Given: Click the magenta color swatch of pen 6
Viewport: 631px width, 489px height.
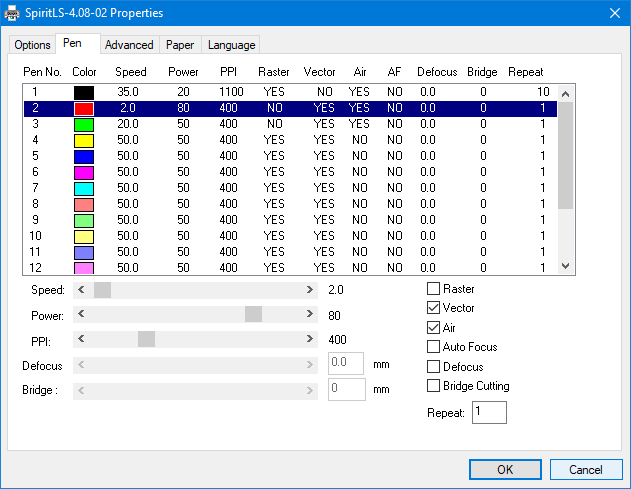Looking at the screenshot, I should click(x=84, y=173).
